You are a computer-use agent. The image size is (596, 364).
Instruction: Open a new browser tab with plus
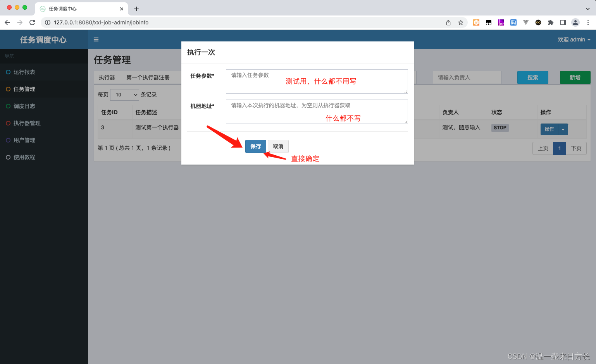click(136, 9)
